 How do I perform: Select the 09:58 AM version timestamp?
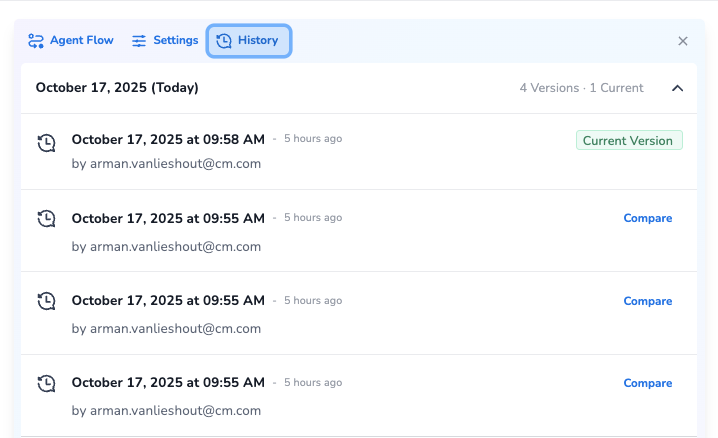pyautogui.click(x=168, y=138)
